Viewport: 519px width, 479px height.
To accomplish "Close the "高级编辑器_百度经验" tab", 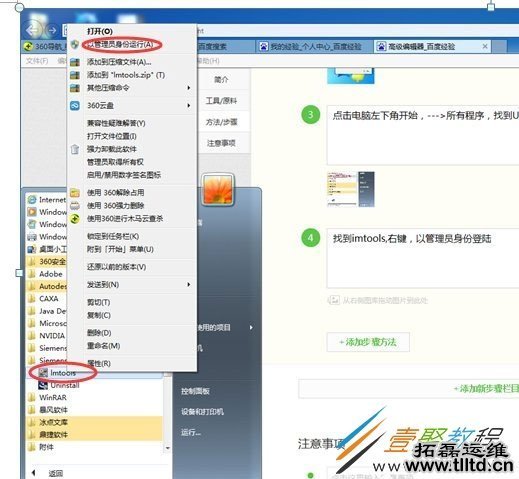I will click(485, 46).
